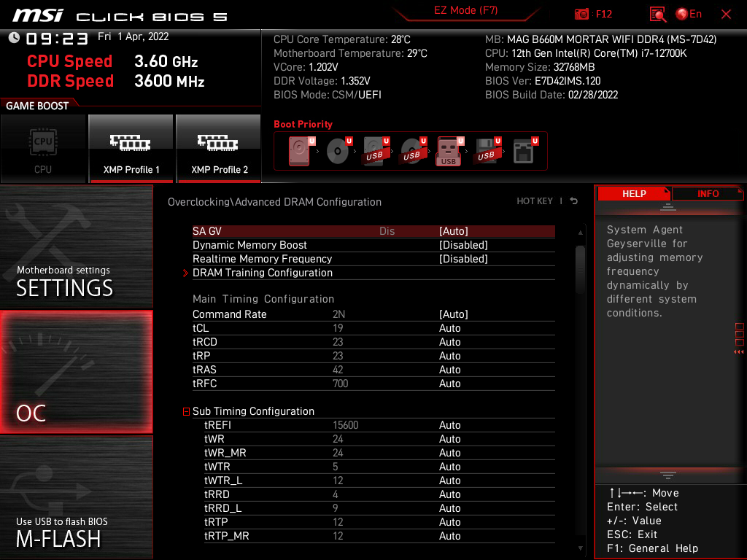Enable XMP Profile 1
The height and width of the screenshot is (560, 747).
pyautogui.click(x=131, y=149)
